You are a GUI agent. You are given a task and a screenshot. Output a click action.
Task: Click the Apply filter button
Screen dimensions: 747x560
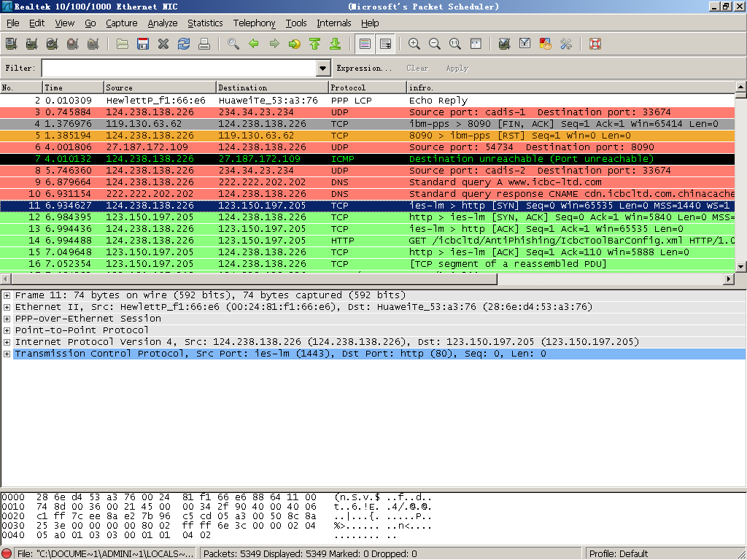pos(457,68)
